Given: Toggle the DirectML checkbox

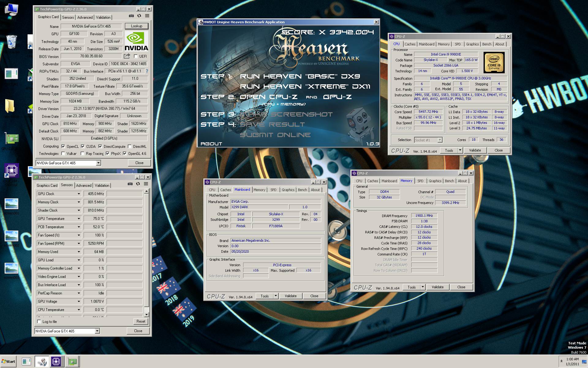Looking at the screenshot, I should click(130, 146).
